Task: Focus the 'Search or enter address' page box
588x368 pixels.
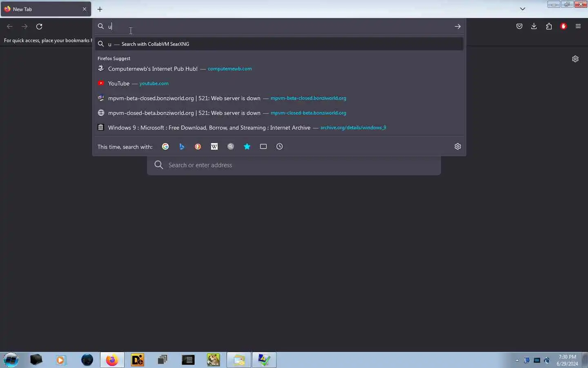Action: [x=294, y=165]
